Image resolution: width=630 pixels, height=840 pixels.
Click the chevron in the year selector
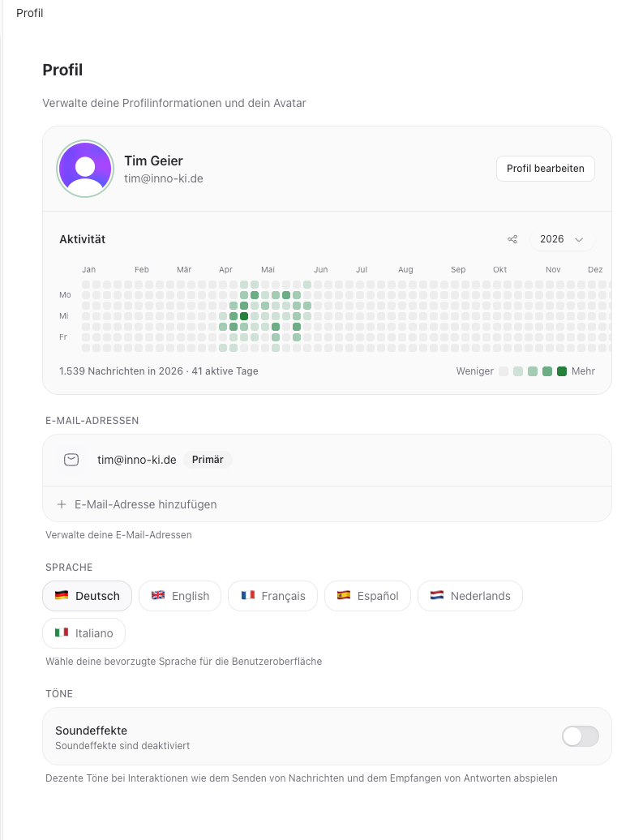click(x=579, y=239)
